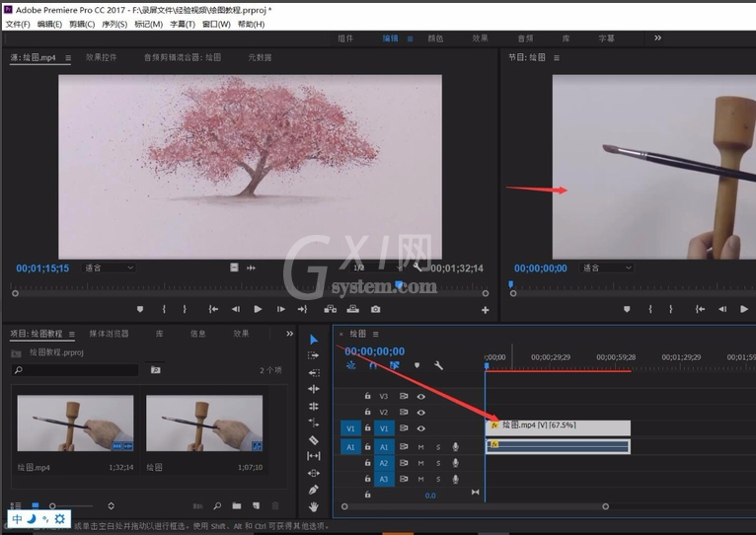The image size is (756, 535).
Task: Click New Item icon in Project panel
Action: click(x=256, y=505)
